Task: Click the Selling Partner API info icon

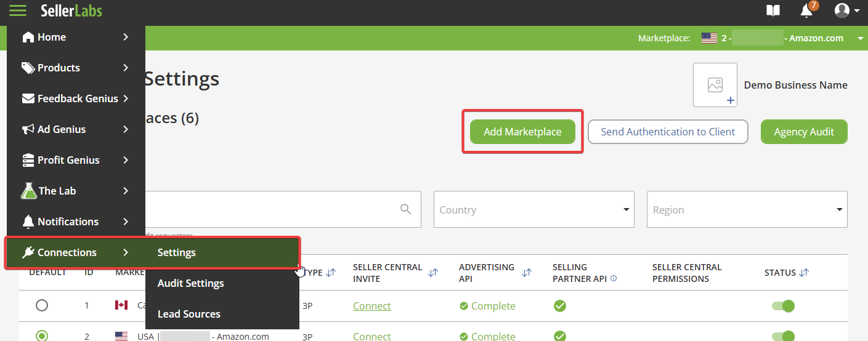Action: [x=614, y=279]
